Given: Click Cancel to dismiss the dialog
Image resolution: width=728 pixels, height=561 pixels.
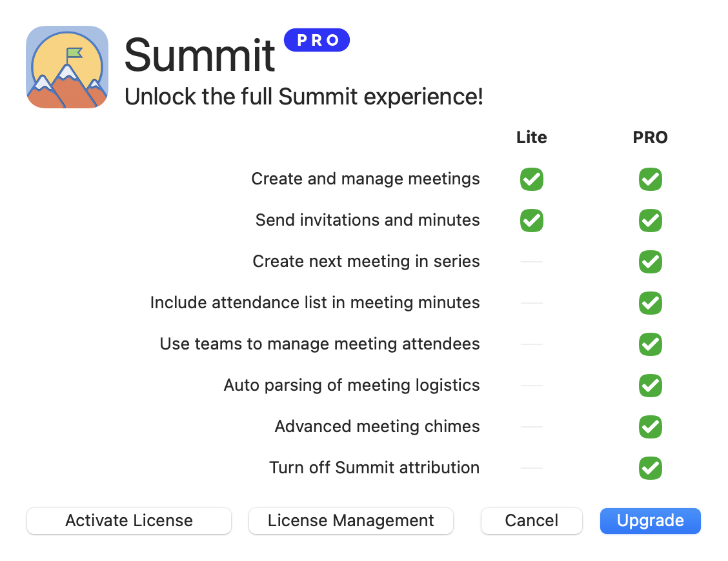Looking at the screenshot, I should point(531,520).
